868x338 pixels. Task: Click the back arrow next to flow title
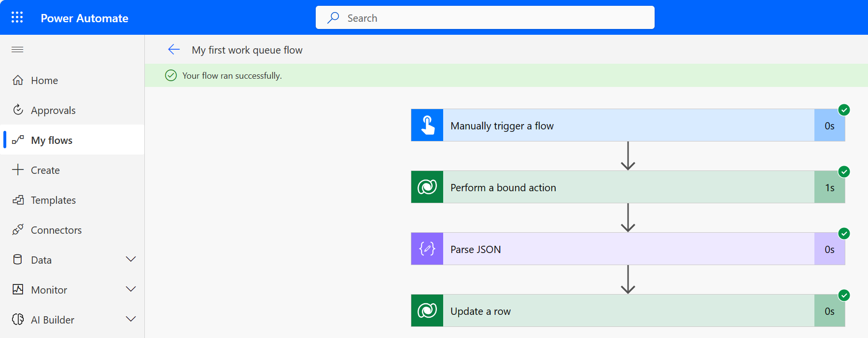(174, 49)
